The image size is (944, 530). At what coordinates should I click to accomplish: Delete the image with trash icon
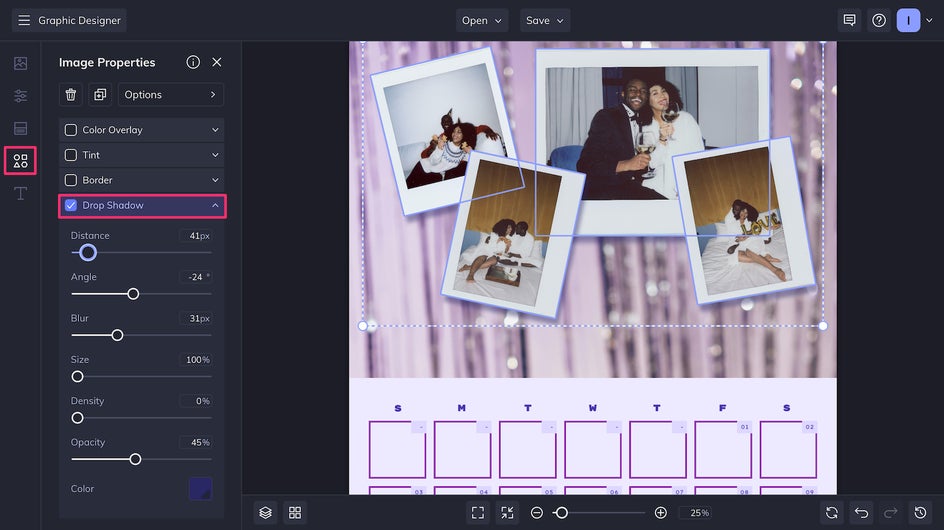coord(71,95)
